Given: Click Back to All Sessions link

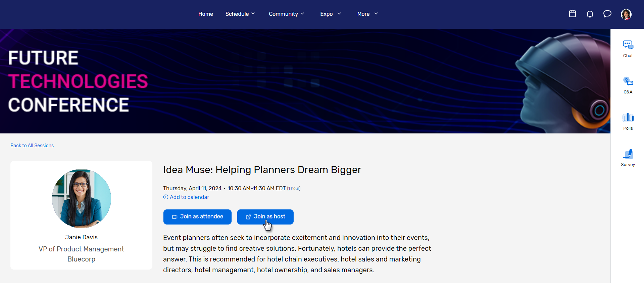Looking at the screenshot, I should click(x=32, y=146).
